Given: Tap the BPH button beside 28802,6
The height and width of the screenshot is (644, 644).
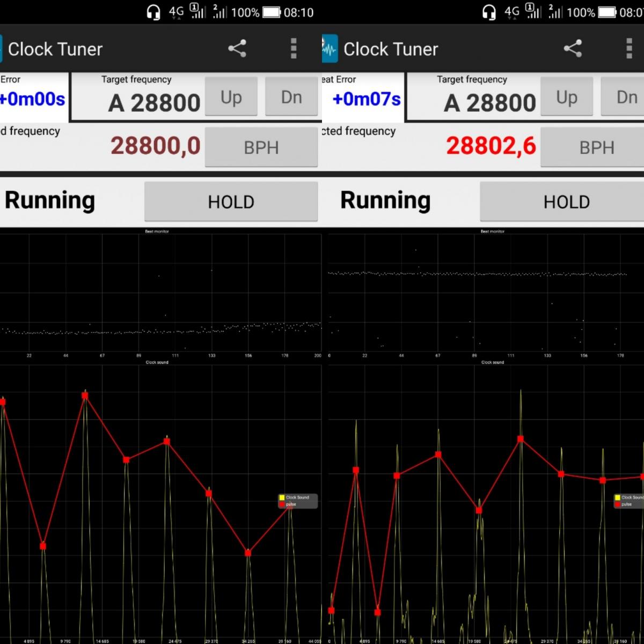Looking at the screenshot, I should tap(592, 147).
